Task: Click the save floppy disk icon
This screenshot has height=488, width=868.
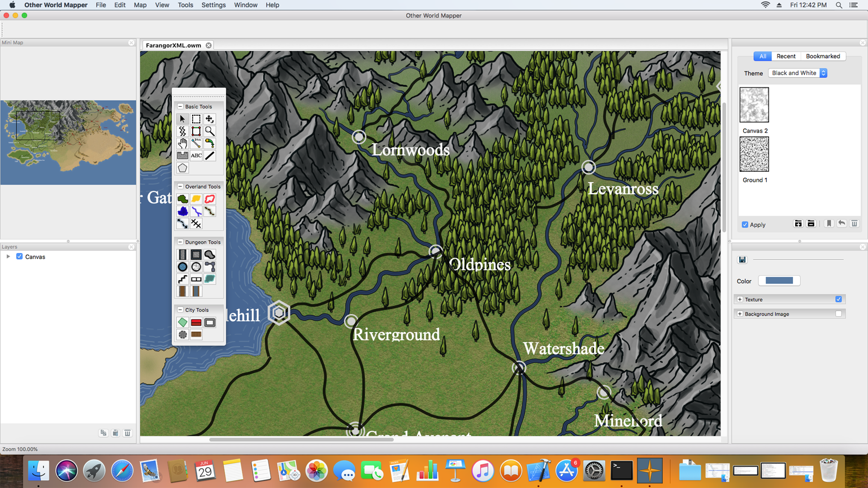Action: 743,260
